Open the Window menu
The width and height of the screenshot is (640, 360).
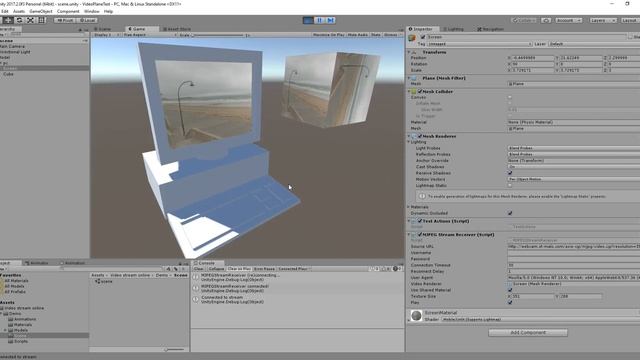(91, 11)
